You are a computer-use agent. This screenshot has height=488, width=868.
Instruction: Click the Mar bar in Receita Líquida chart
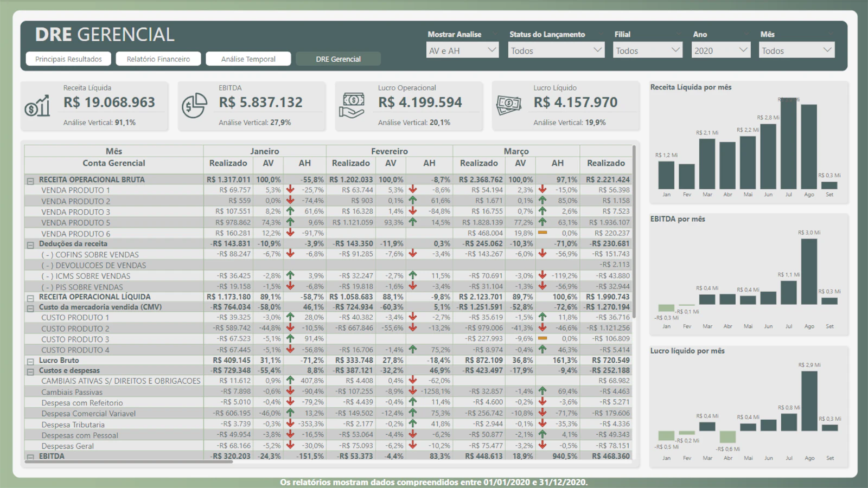(707, 164)
